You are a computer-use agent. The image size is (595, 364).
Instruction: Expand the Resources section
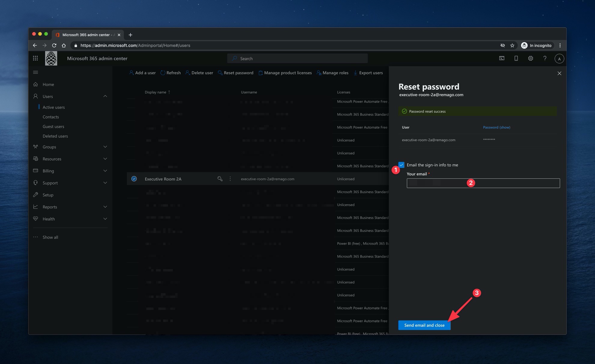[x=105, y=159]
